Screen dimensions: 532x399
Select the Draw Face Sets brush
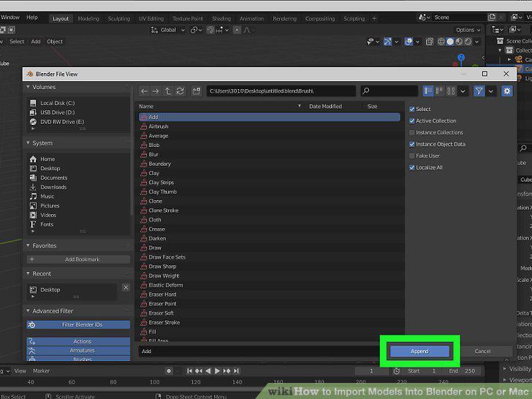167,256
